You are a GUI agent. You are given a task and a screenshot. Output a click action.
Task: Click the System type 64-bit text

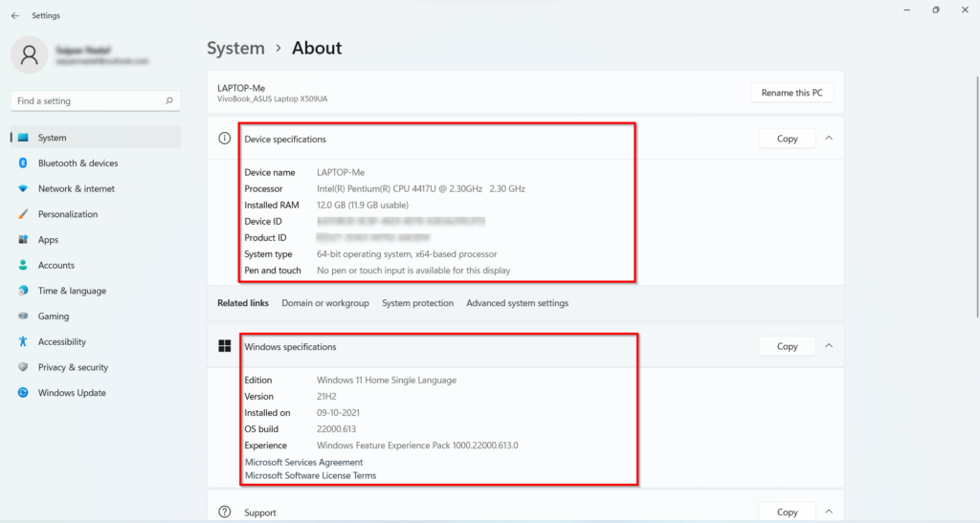coord(407,254)
